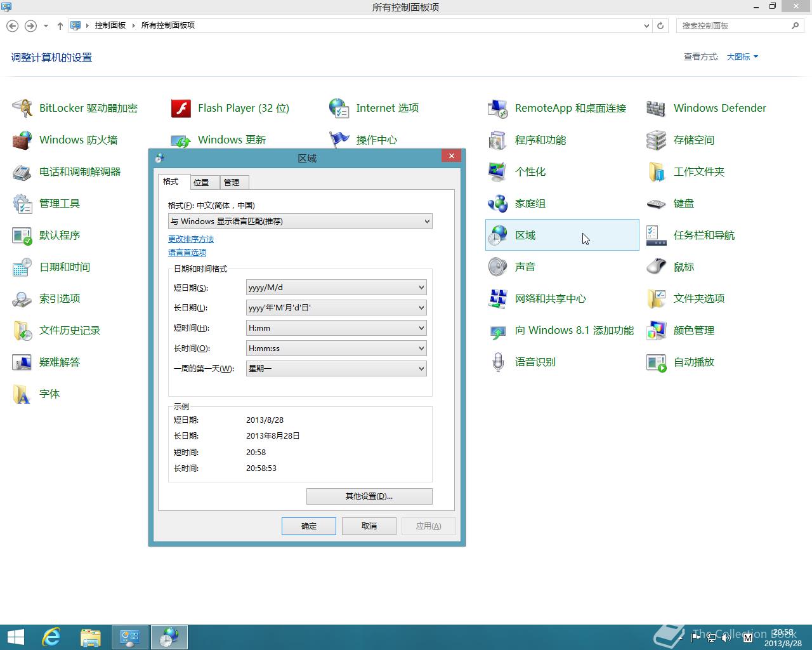The width and height of the screenshot is (812, 650).
Task: Open 颜色管理 icon
Action: coord(657,331)
